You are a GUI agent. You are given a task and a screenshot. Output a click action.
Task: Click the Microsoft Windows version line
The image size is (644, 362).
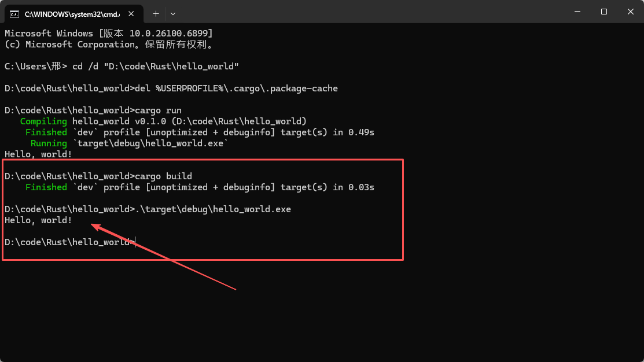click(109, 34)
